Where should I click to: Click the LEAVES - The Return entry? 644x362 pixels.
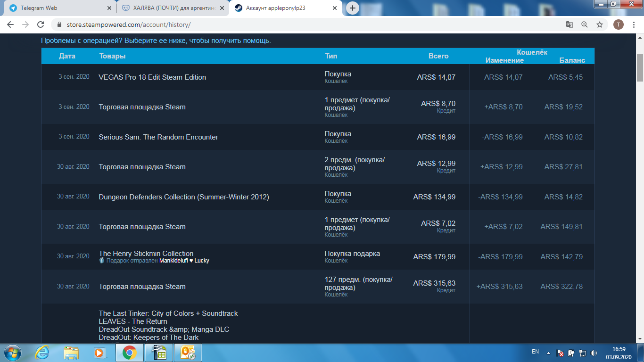pyautogui.click(x=133, y=321)
